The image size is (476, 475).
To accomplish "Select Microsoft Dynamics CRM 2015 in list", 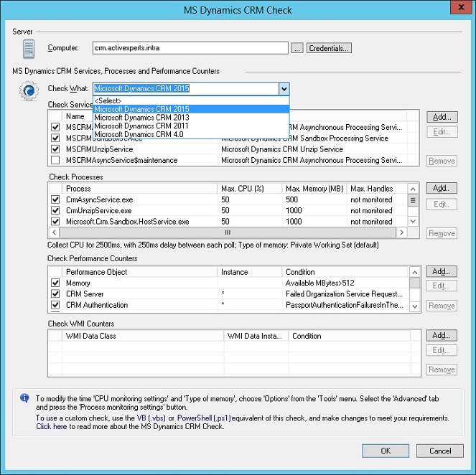I will pyautogui.click(x=191, y=109).
